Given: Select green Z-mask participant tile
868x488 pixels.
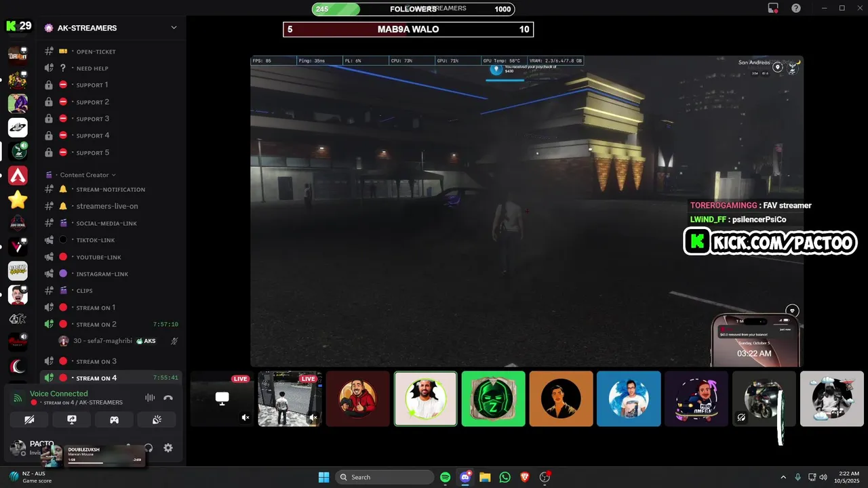Looking at the screenshot, I should click(494, 399).
